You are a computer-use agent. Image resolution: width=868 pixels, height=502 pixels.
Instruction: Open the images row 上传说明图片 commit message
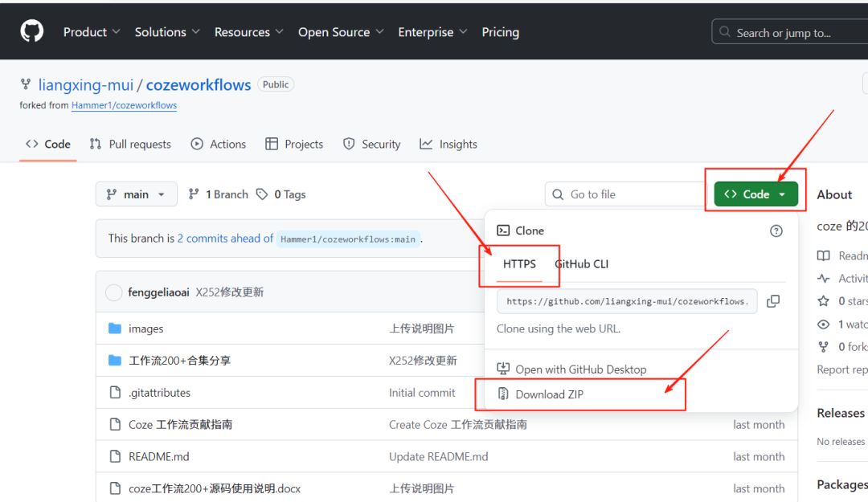(x=421, y=329)
